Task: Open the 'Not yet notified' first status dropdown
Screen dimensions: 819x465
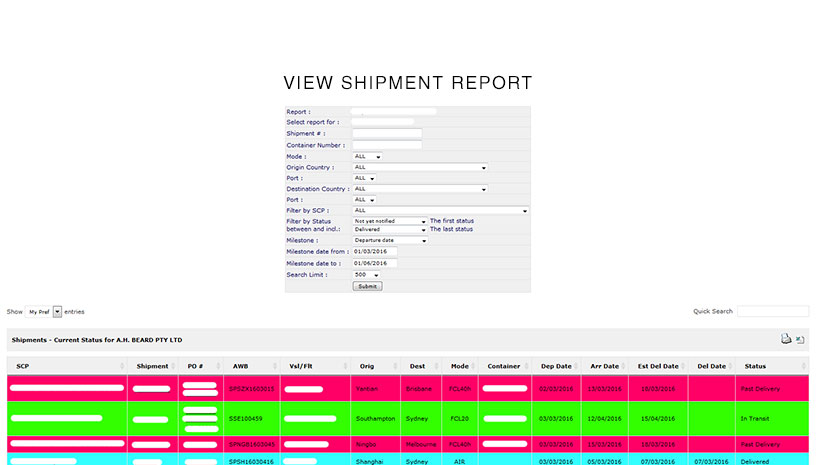Action: click(390, 221)
